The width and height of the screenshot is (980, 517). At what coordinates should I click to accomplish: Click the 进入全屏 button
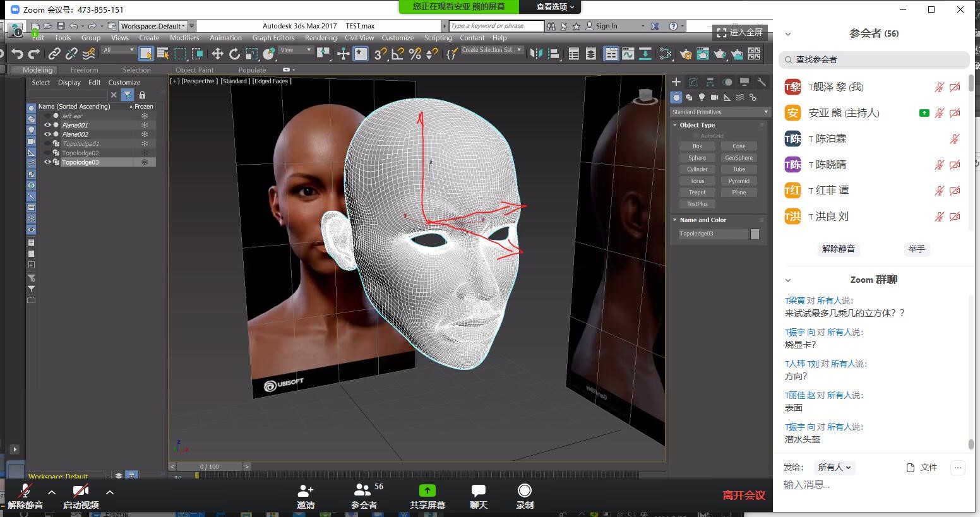pos(740,32)
